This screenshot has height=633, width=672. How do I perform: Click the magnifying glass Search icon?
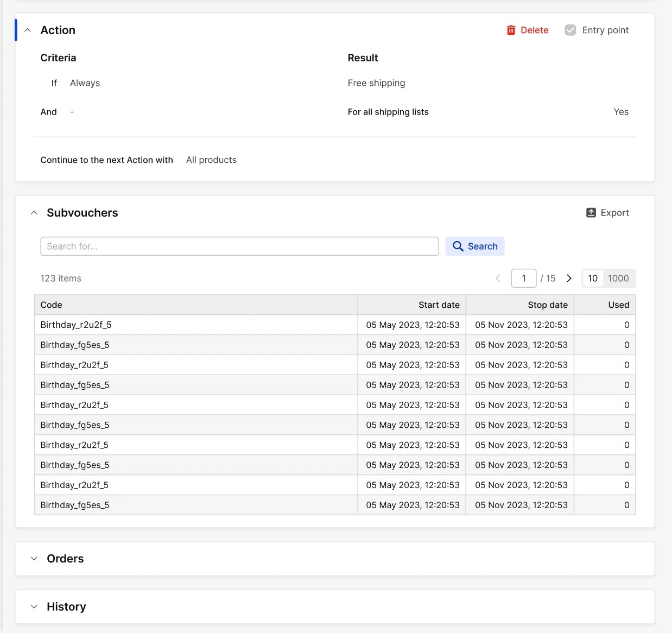coord(458,246)
